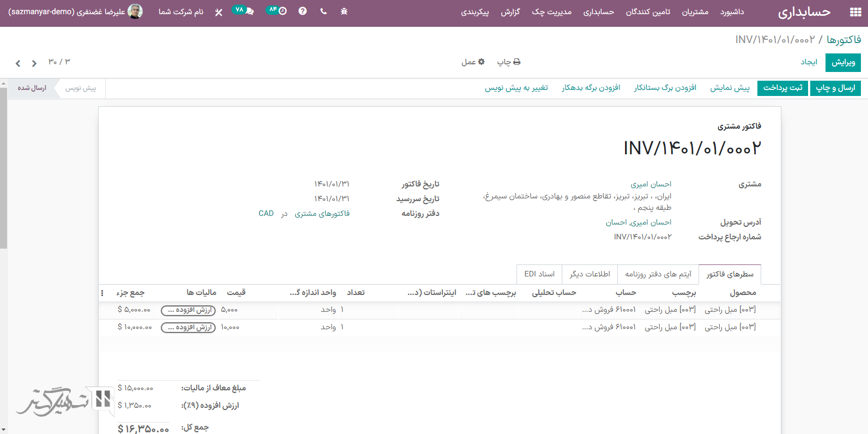The image size is (868, 434).
Task: Click the پیش نویس status stage
Action: pos(81,88)
